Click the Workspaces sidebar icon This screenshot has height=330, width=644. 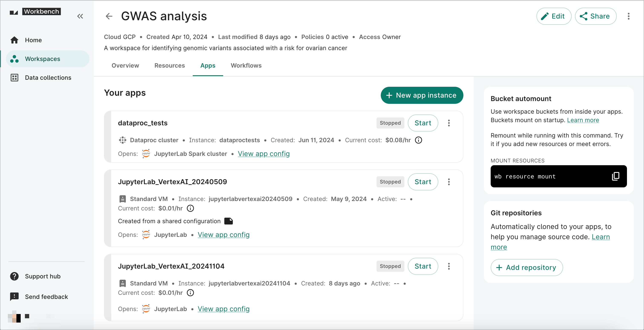click(x=15, y=58)
